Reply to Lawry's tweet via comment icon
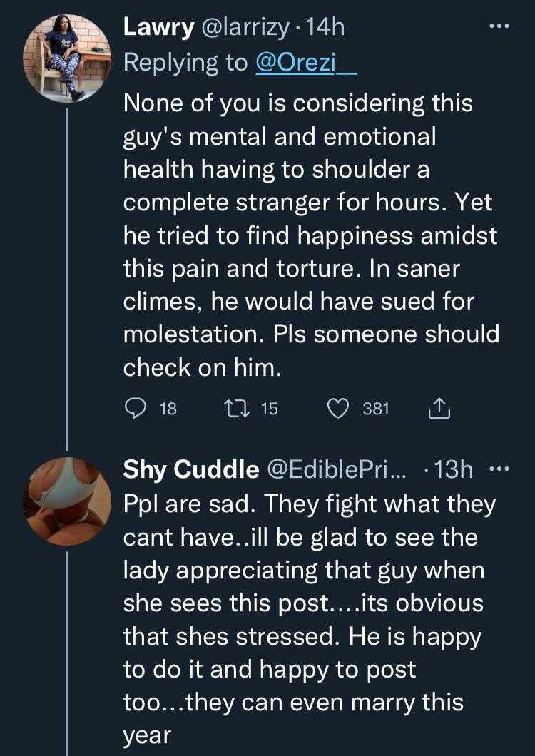The image size is (535, 756). pyautogui.click(x=135, y=408)
